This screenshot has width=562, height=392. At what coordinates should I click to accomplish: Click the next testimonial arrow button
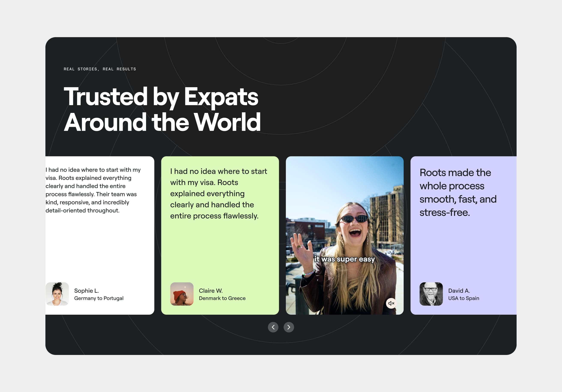(288, 327)
